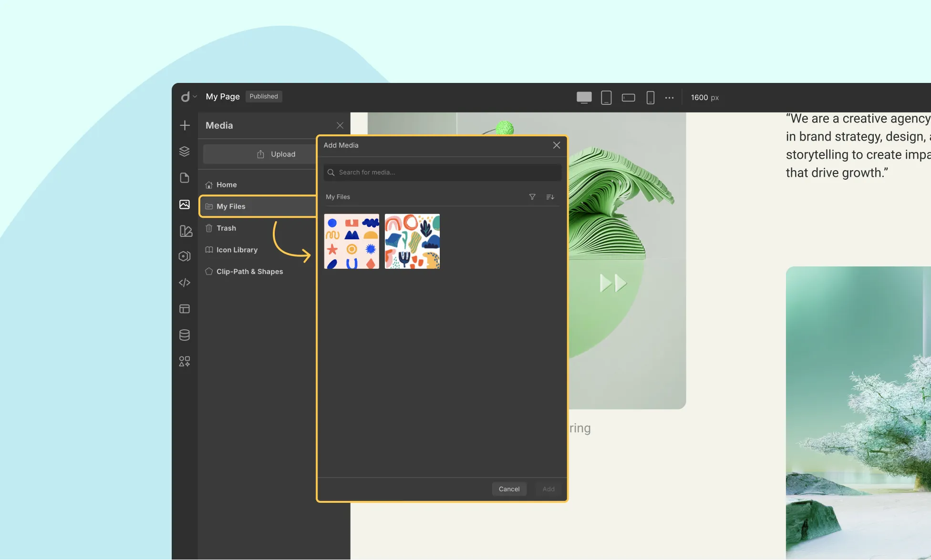
Task: Click the Search for media field
Action: tap(443, 173)
